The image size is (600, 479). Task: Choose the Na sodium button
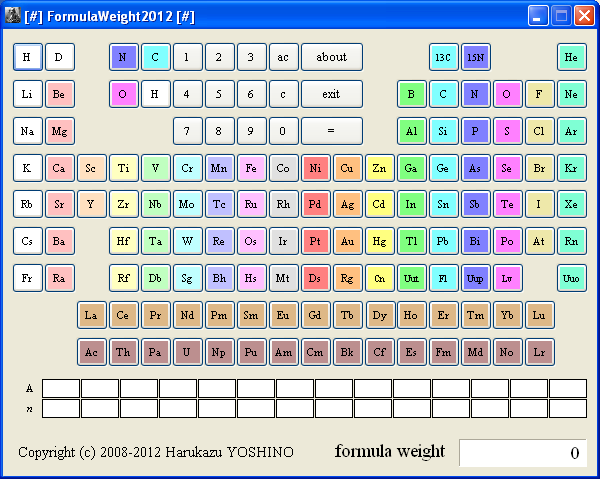(28, 131)
